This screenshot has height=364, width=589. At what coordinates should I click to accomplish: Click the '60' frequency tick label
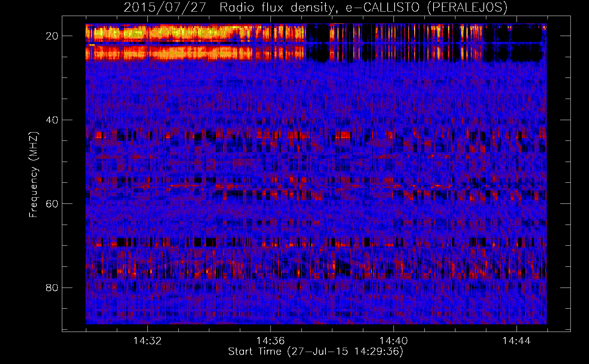pyautogui.click(x=52, y=203)
